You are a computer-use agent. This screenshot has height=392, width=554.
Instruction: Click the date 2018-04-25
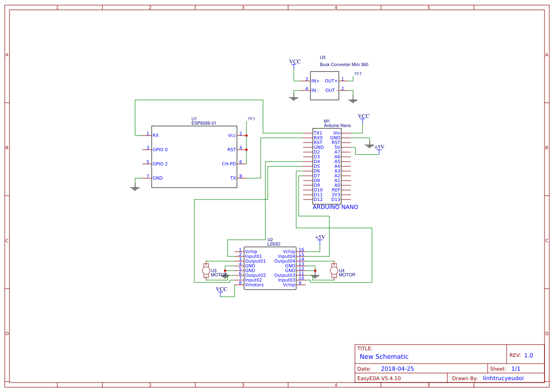pos(397,369)
